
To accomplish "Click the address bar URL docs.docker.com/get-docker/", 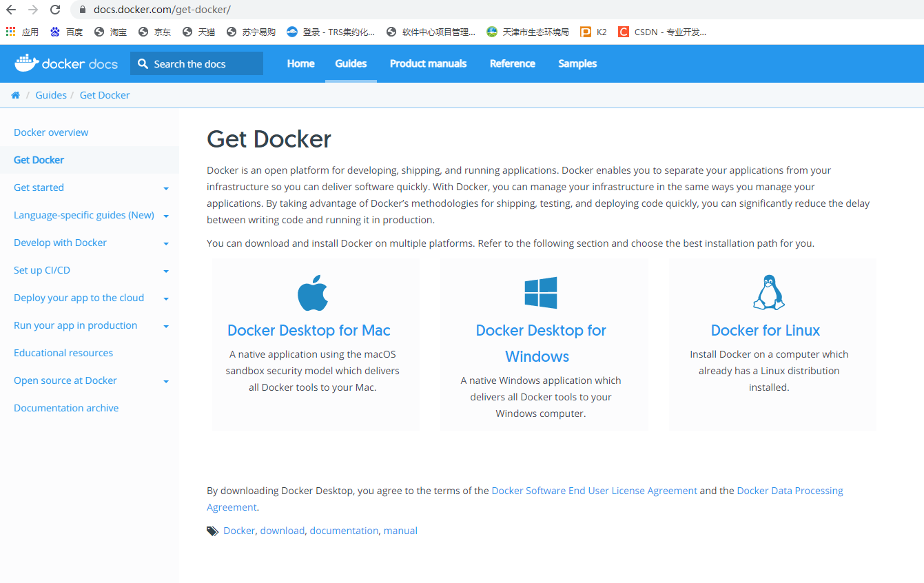I will (162, 10).
